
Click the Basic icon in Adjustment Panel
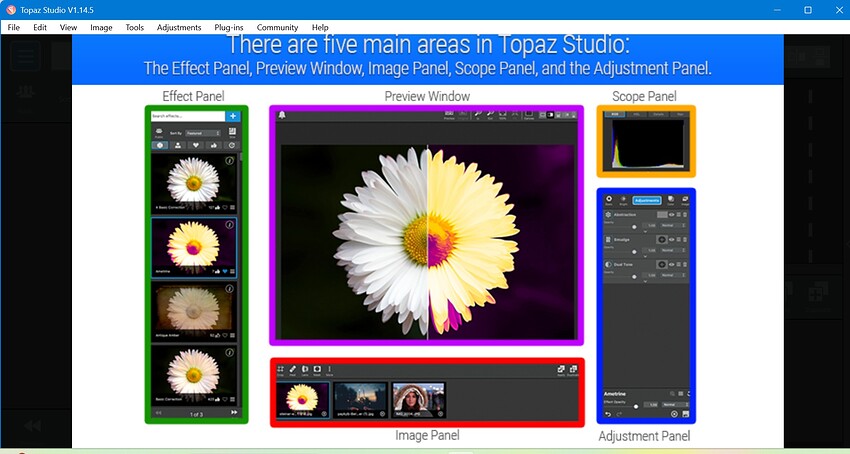[x=609, y=201]
